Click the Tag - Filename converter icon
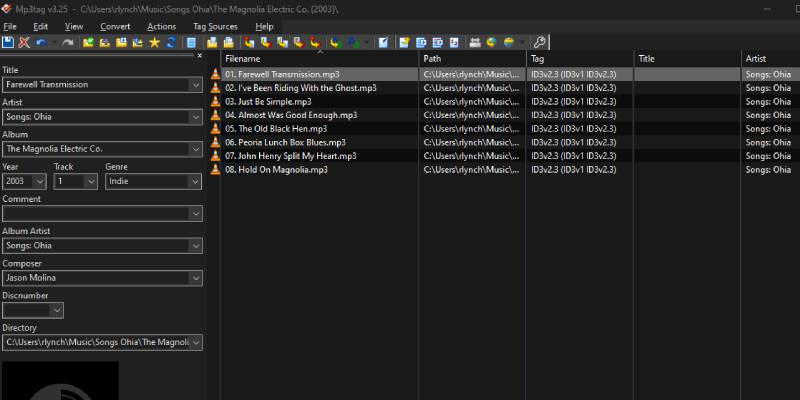800x400 pixels. (x=249, y=42)
